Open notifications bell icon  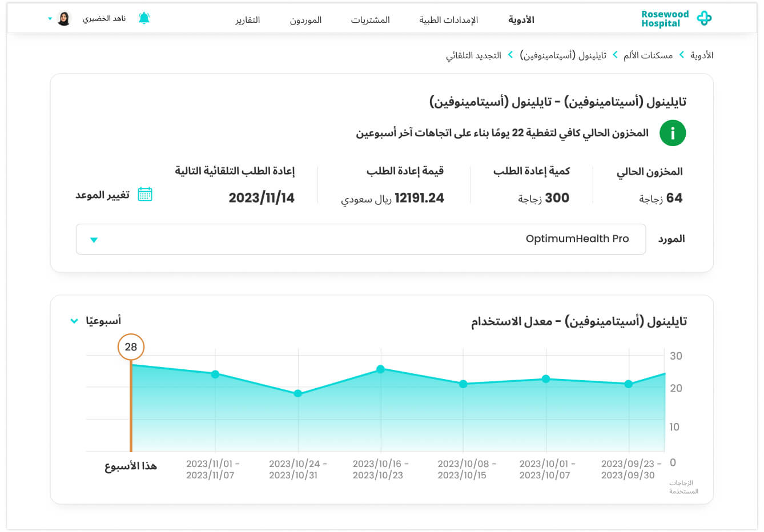click(144, 19)
